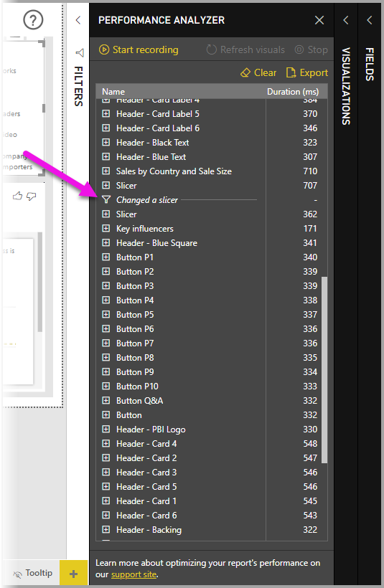This screenshot has height=588, width=384.
Task: Click the report canvas scrollbar
Action: coord(39,281)
